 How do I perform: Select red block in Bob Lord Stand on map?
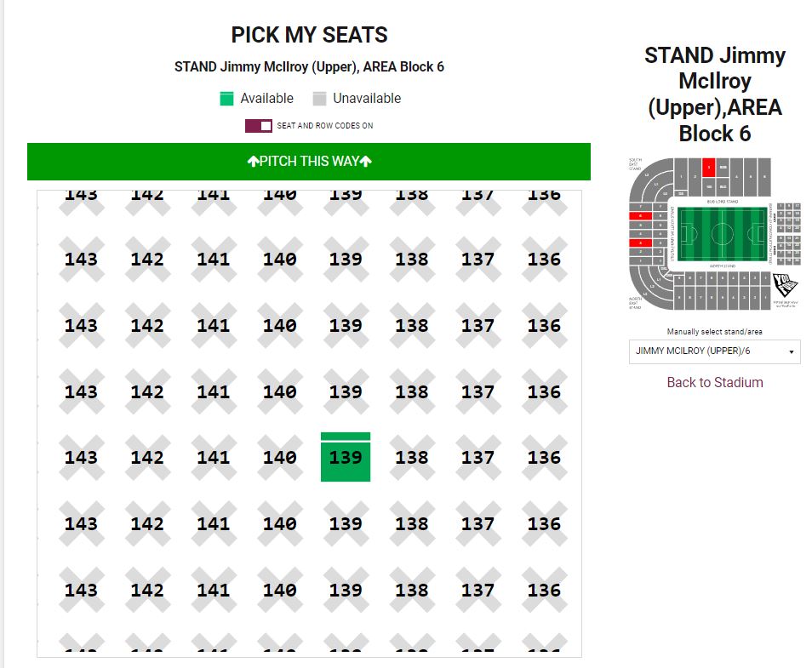point(709,168)
